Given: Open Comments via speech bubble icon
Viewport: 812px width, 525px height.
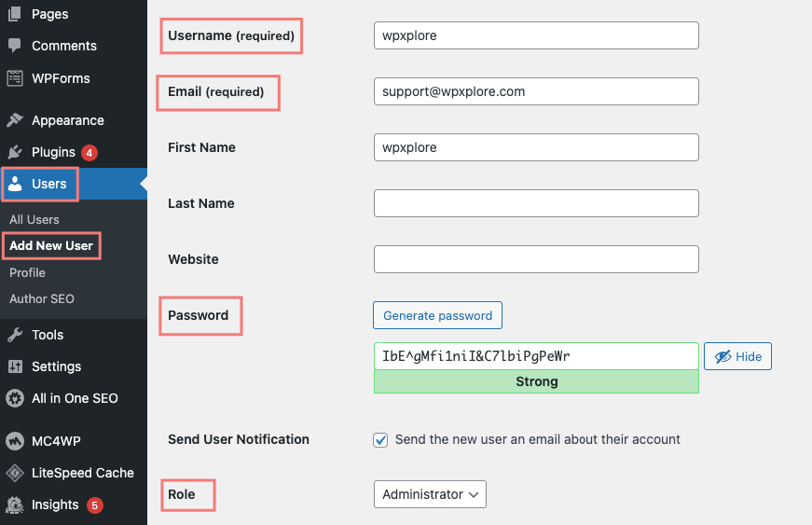Looking at the screenshot, I should pyautogui.click(x=15, y=46).
